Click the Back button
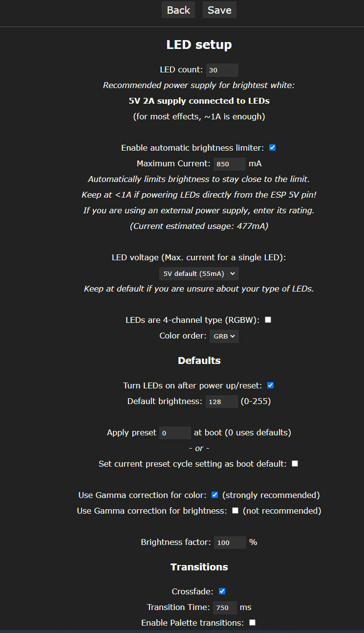The width and height of the screenshot is (364, 633). [x=178, y=10]
